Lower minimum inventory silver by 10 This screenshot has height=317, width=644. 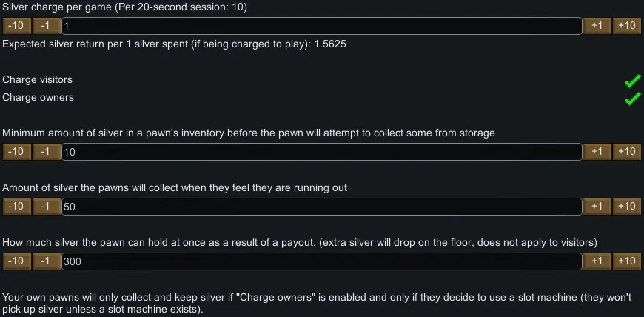click(x=16, y=152)
